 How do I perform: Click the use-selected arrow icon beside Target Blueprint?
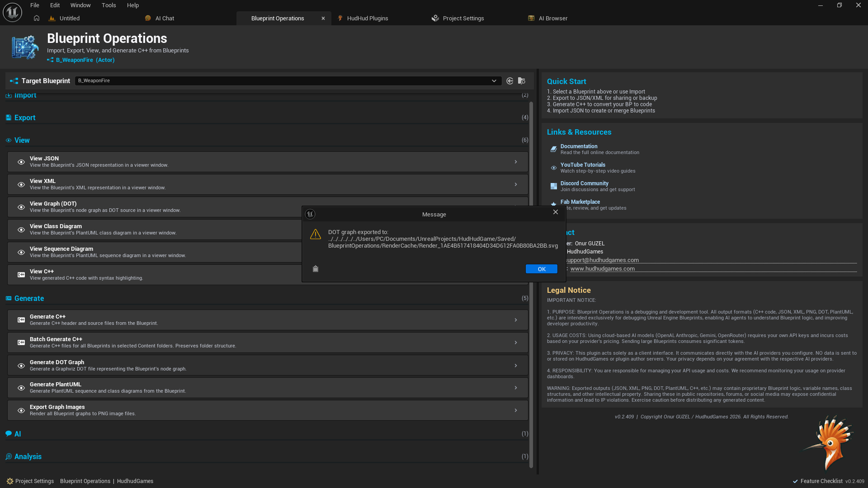coord(510,81)
